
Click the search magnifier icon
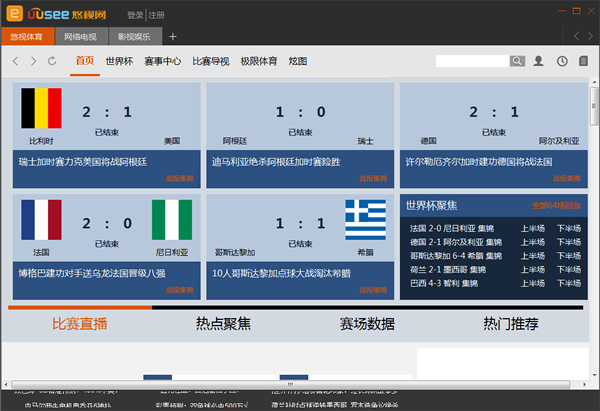tap(517, 61)
